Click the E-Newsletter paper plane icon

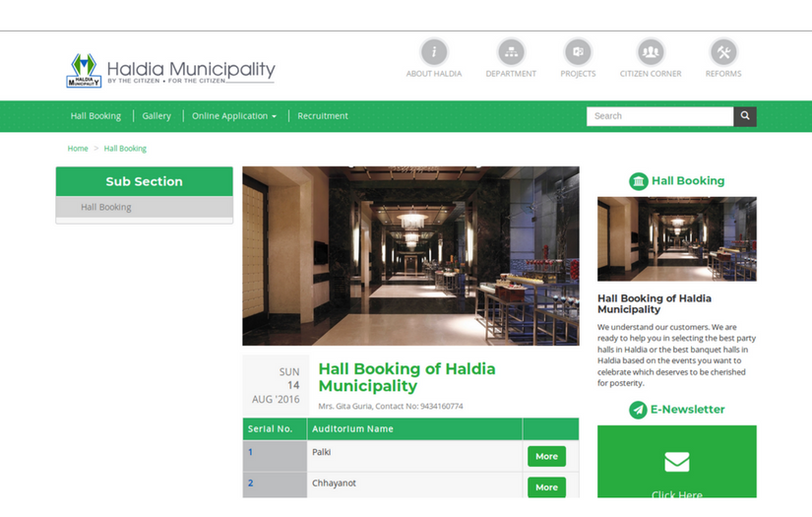638,410
